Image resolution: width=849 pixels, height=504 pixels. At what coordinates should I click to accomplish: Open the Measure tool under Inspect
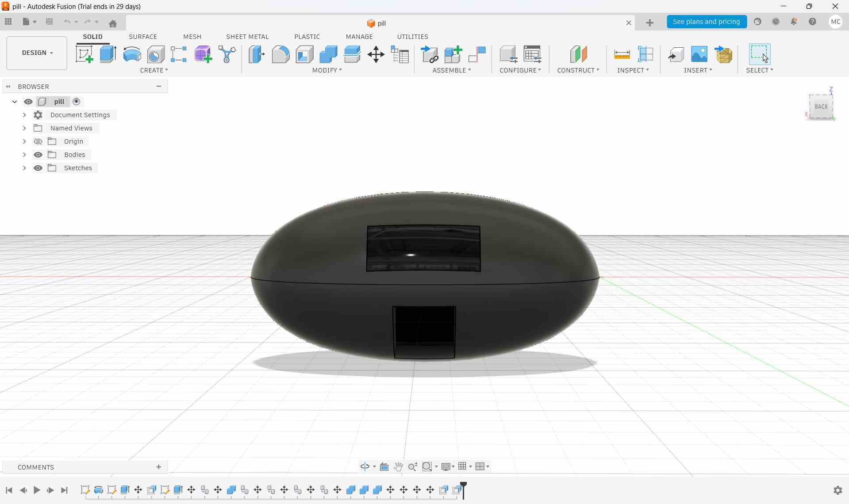coord(622,54)
